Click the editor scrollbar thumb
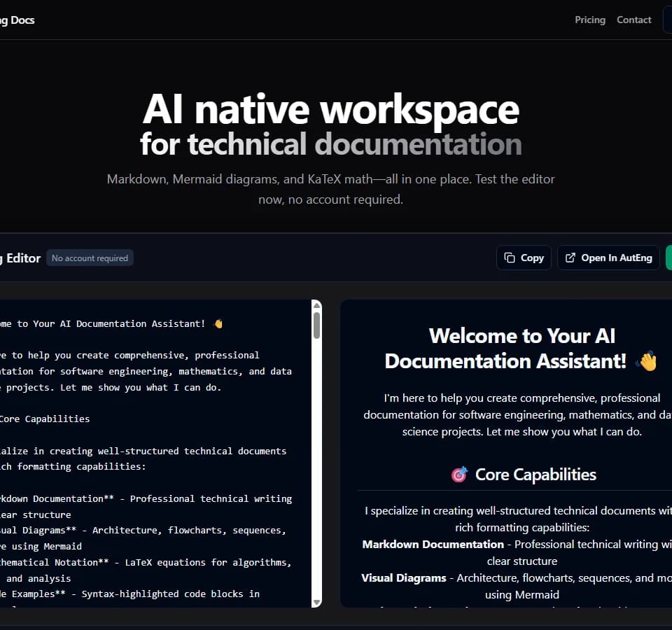 [x=316, y=325]
